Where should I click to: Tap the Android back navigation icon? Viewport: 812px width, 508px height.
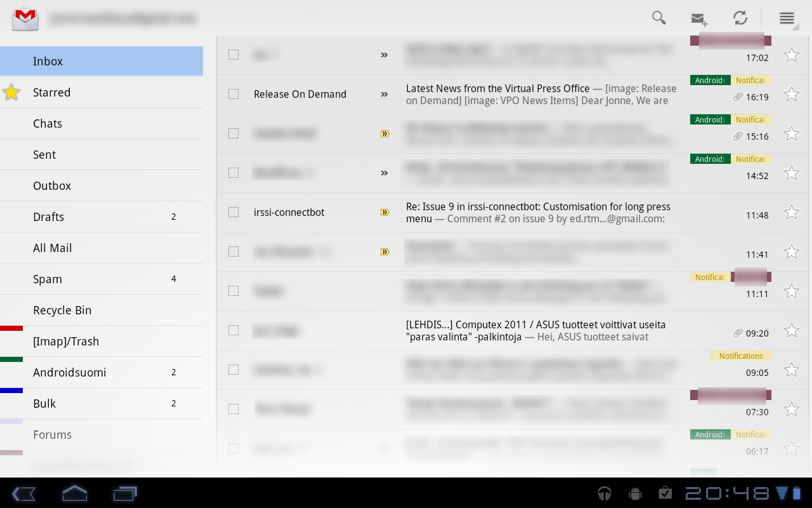[x=23, y=493]
